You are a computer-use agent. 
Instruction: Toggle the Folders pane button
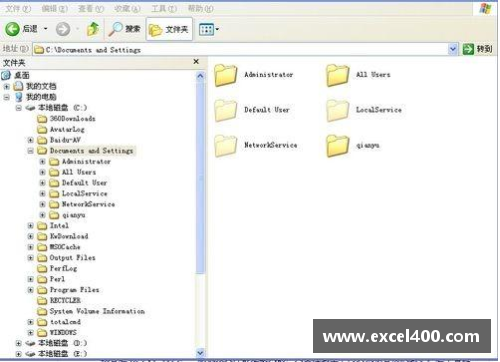[x=169, y=30]
